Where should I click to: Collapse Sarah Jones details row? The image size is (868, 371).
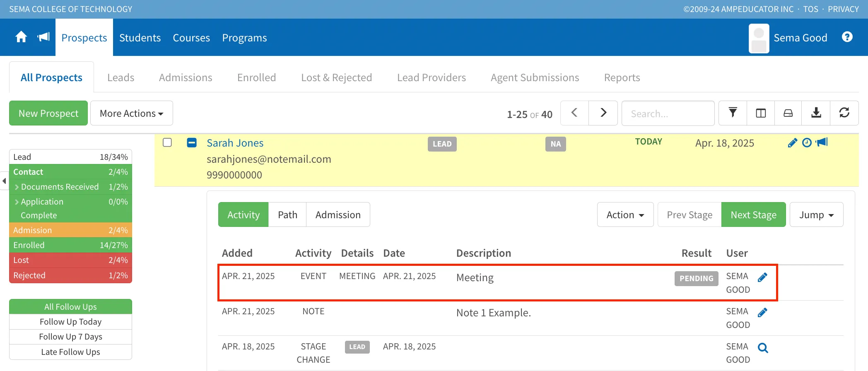click(192, 142)
